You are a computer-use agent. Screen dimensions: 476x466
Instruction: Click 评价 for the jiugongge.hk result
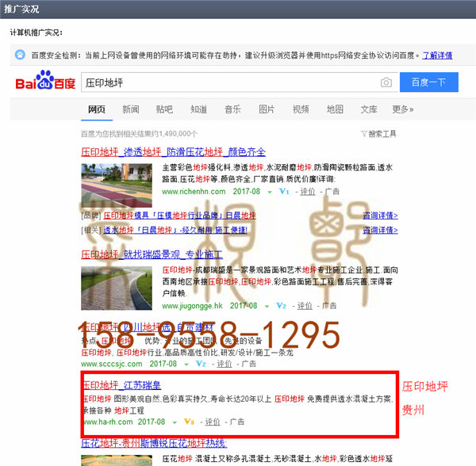305,306
